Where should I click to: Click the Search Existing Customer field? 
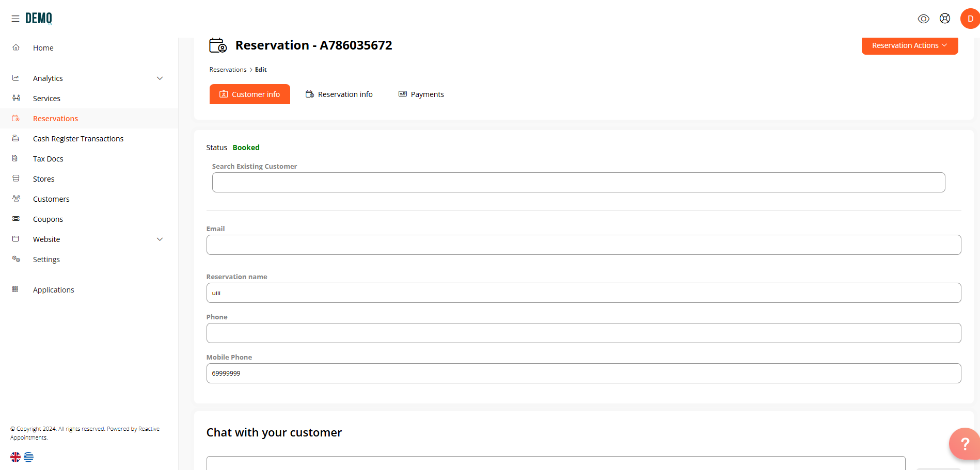point(578,183)
